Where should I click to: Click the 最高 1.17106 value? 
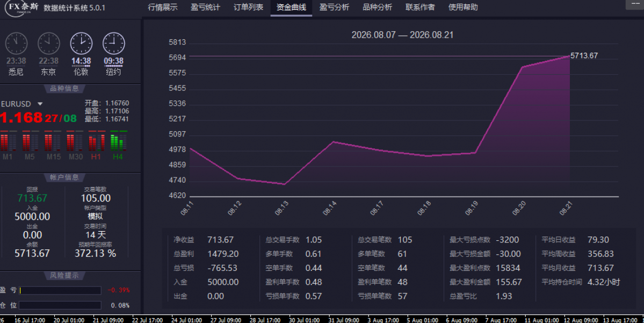pos(117,111)
